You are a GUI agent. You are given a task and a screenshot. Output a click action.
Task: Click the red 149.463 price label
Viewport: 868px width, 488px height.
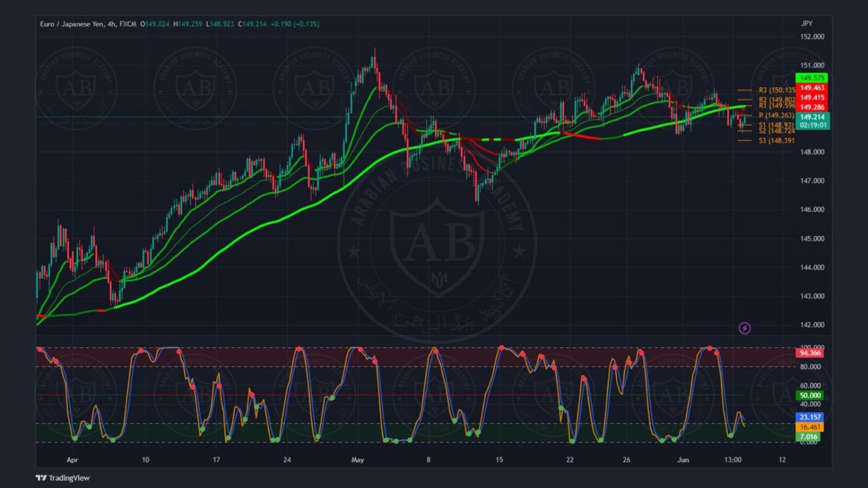point(812,88)
